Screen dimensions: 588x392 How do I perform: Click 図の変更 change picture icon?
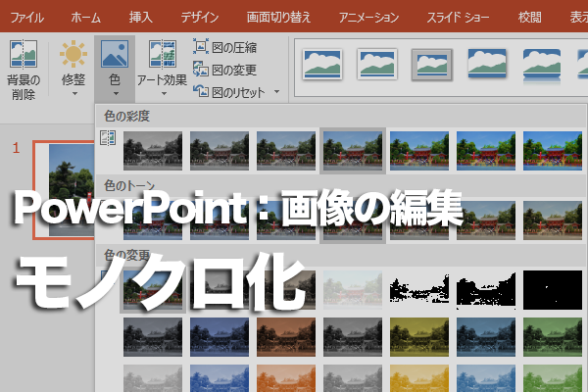tap(201, 70)
